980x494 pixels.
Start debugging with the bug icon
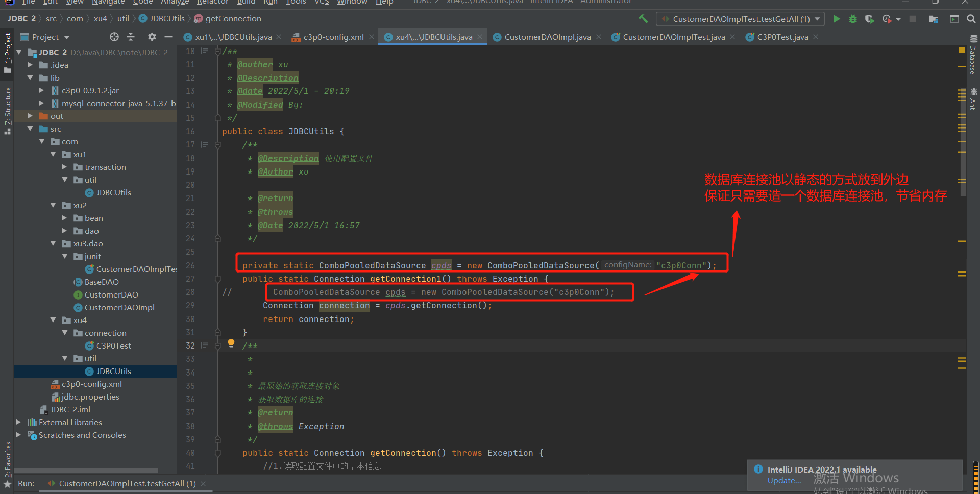(x=852, y=19)
